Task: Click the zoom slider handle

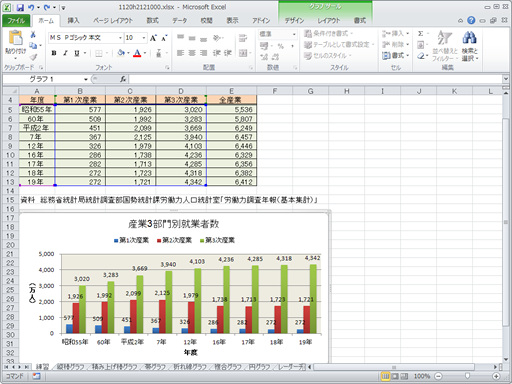Action: pyautogui.click(x=467, y=376)
